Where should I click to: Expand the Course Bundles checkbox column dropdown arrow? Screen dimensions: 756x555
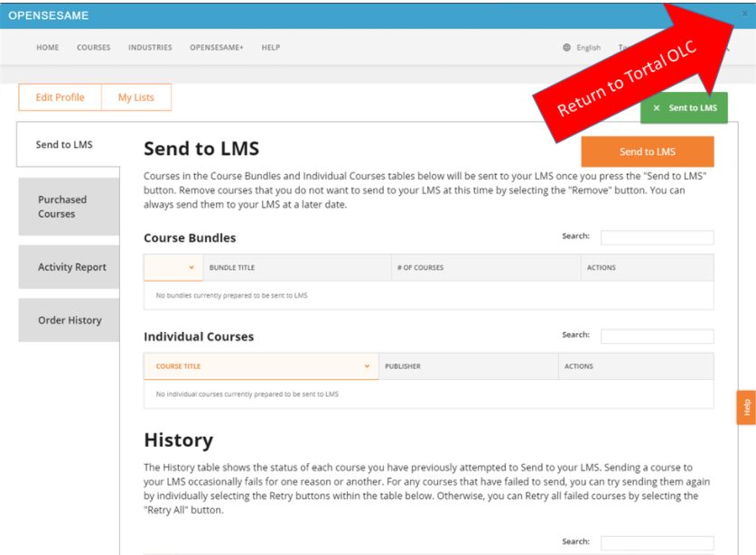(191, 267)
